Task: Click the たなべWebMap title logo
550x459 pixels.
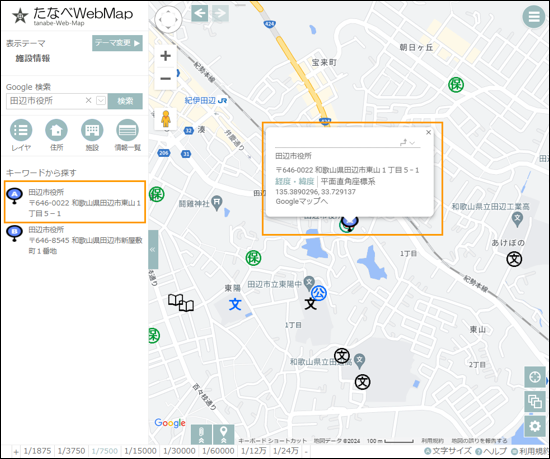Action: click(x=73, y=16)
